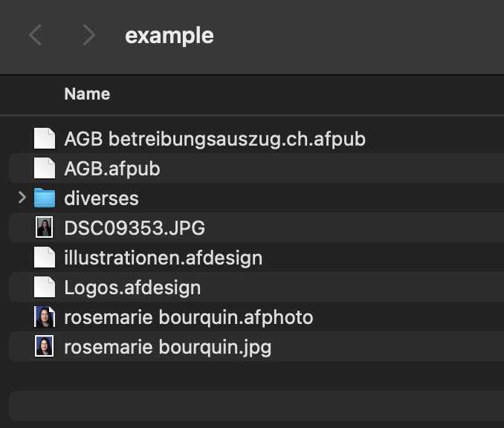Click the Logos.afdesign file icon
Viewport: 504px width, 428px height.
[45, 287]
